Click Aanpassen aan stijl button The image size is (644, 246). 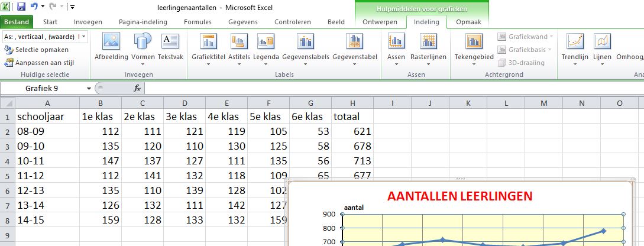(40, 63)
